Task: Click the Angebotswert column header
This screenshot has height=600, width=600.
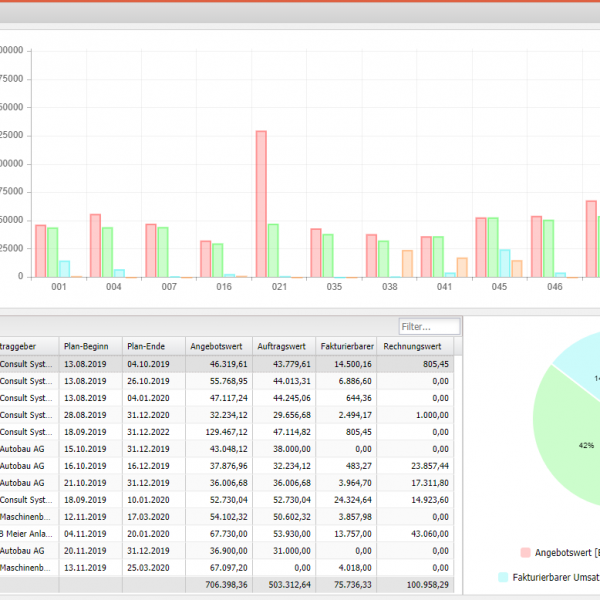Action: [218, 345]
